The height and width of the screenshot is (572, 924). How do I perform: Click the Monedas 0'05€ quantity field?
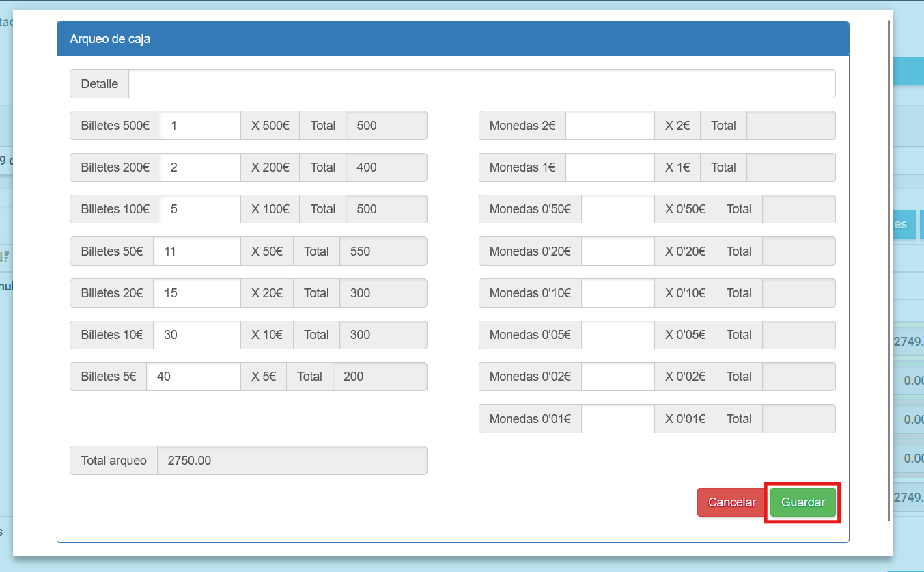click(617, 335)
